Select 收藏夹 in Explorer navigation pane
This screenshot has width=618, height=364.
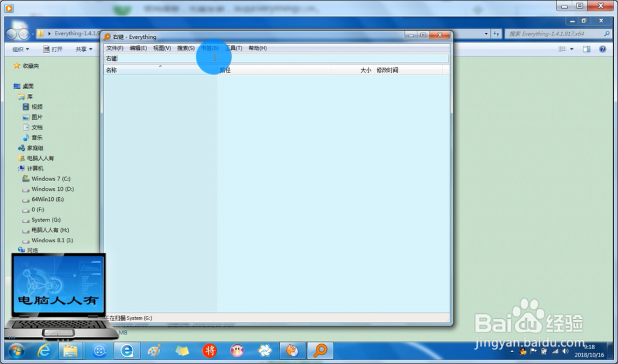[x=27, y=66]
